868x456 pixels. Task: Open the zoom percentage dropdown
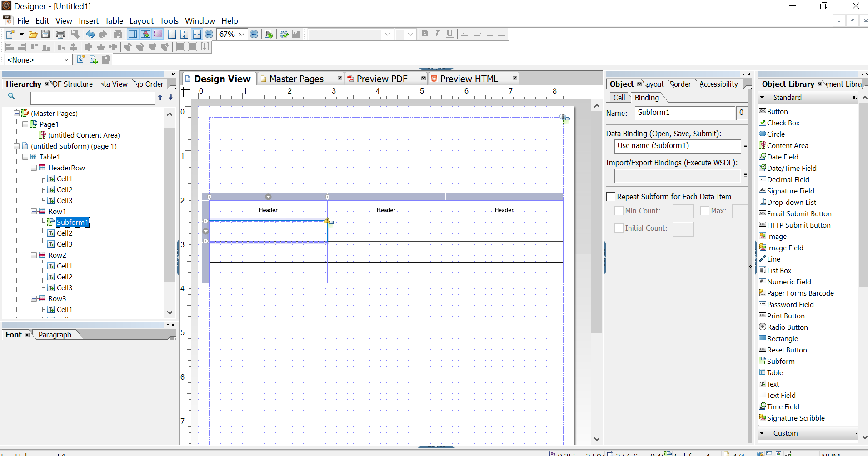[241, 34]
